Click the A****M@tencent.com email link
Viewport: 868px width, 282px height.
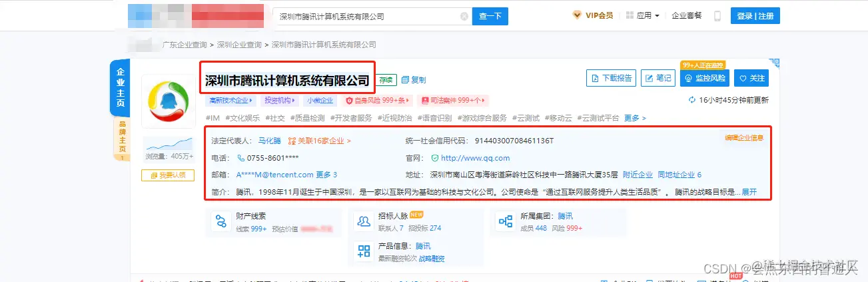(x=274, y=175)
